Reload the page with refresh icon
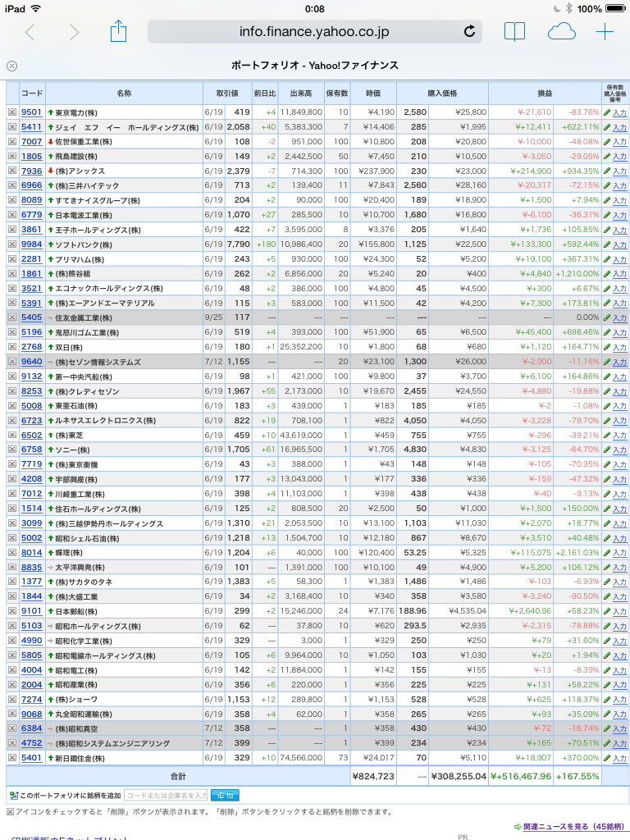 469,32
